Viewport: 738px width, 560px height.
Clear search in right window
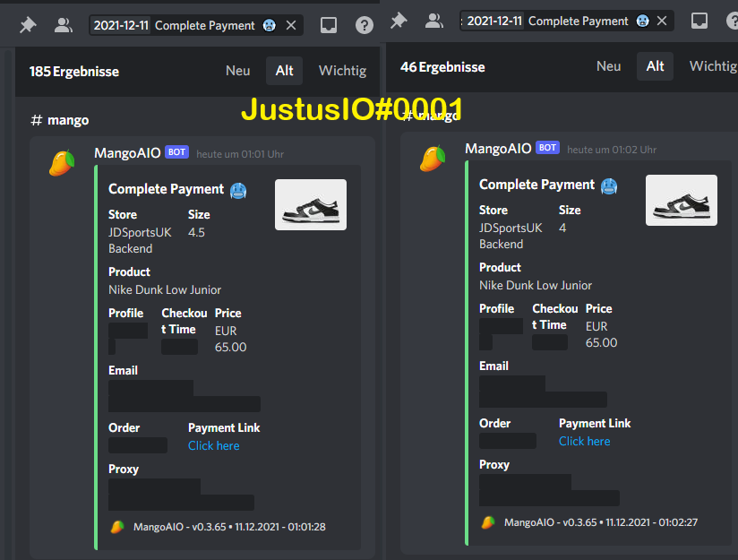pyautogui.click(x=662, y=21)
